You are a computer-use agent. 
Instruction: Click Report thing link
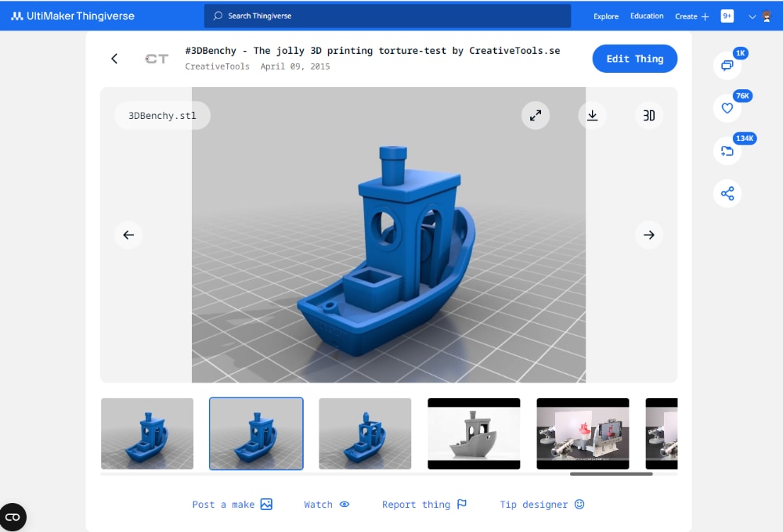coord(424,505)
